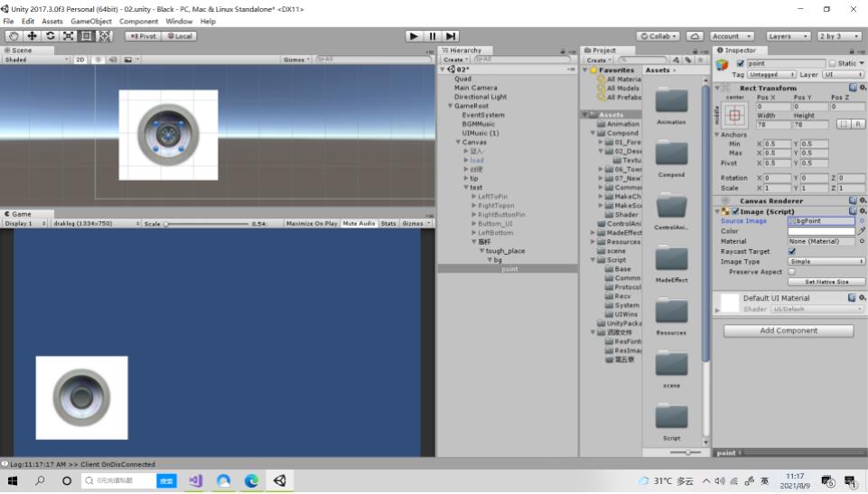Click the Step frame button
Screen dimensions: 868x494
(x=451, y=36)
